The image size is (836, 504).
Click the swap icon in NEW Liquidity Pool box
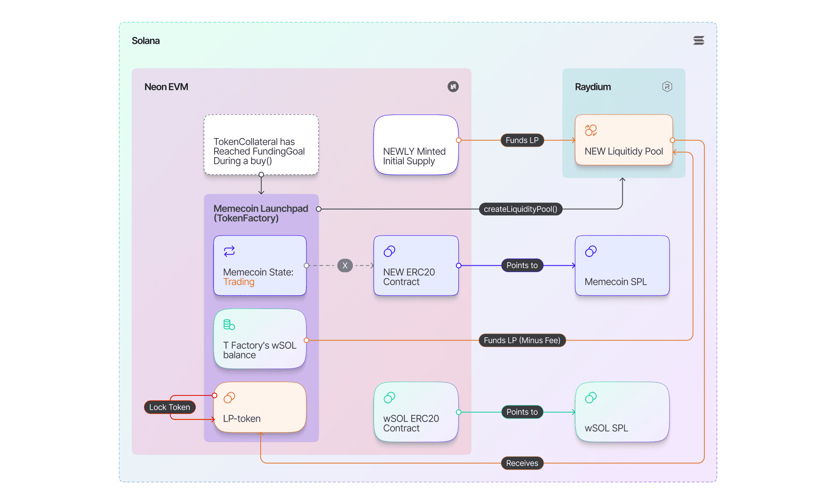tap(591, 130)
